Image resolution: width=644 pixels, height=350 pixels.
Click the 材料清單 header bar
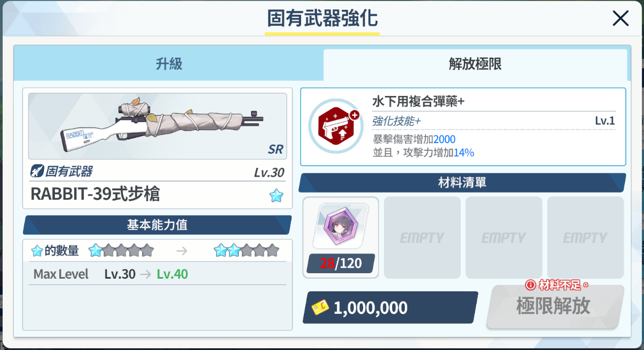tap(462, 183)
